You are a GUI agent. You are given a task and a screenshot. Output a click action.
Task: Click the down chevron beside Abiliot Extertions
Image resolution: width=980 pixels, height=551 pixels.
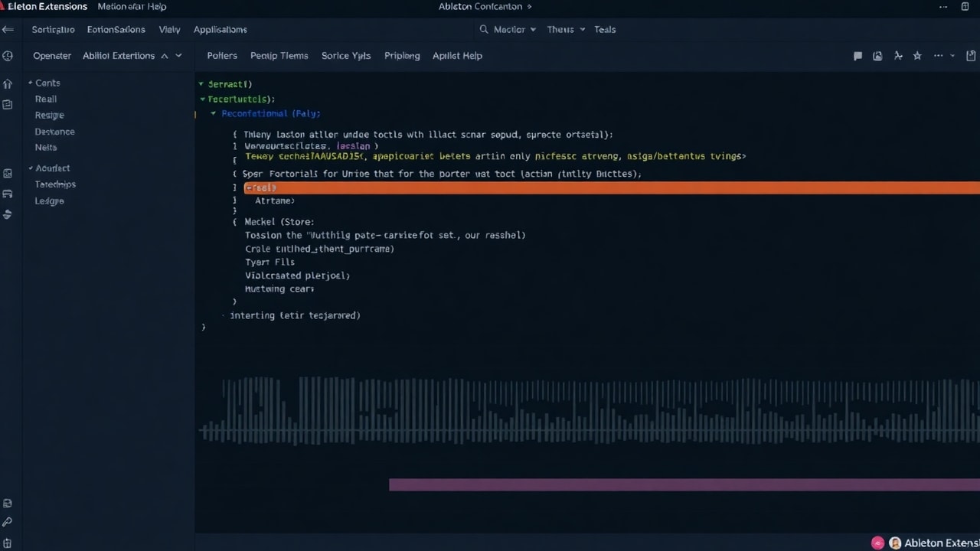click(x=178, y=56)
